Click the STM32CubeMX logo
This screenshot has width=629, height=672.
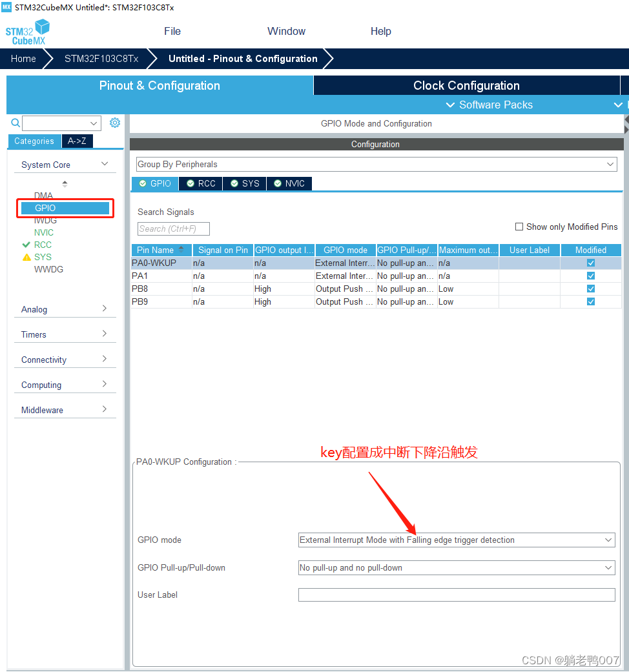pos(27,32)
